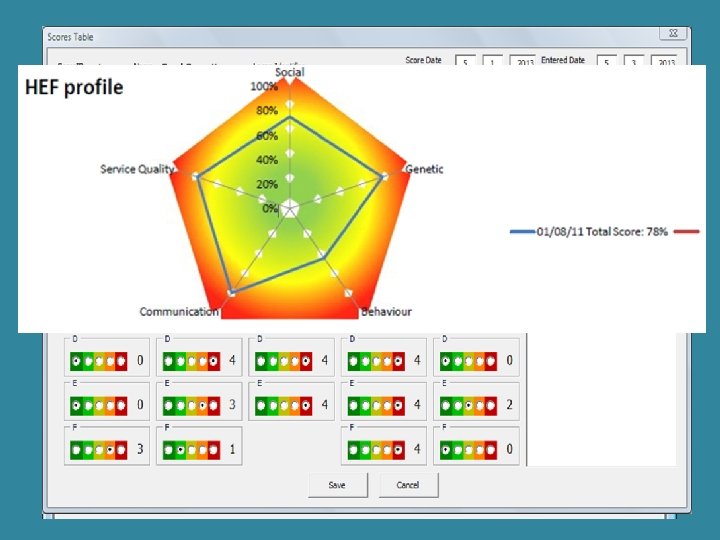Click the '20%' radar scale label

point(267,185)
